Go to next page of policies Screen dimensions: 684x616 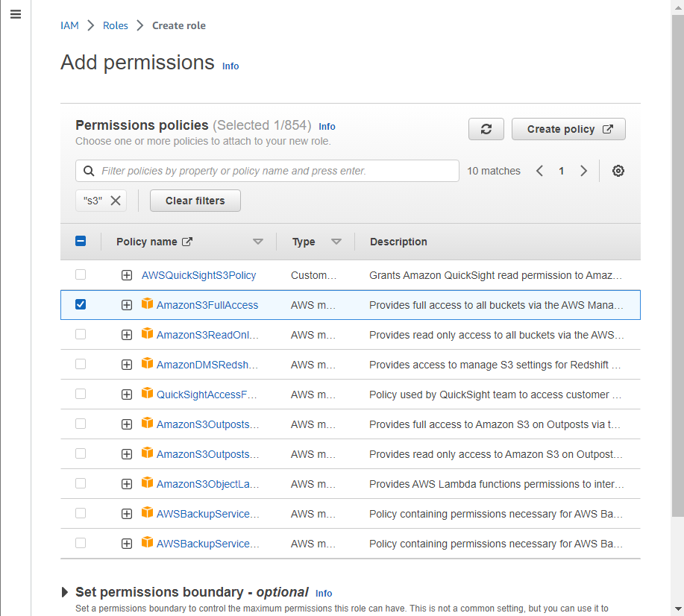[583, 171]
